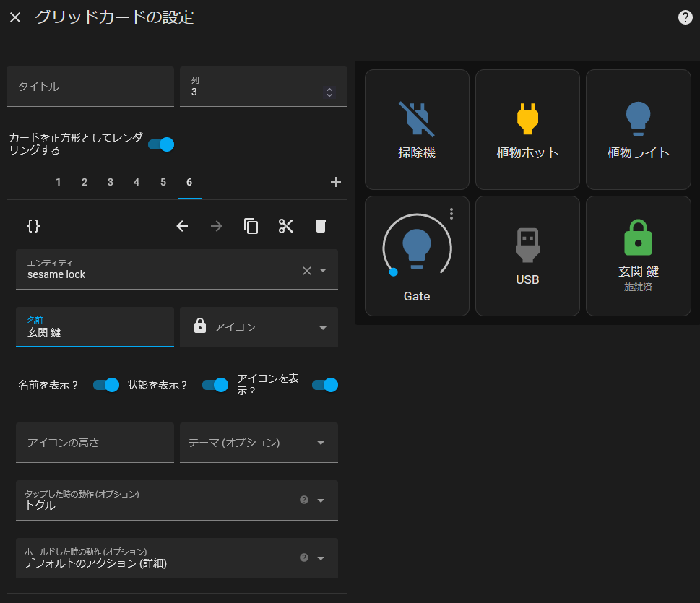Click the 掃除機 plug-off icon in preview
The height and width of the screenshot is (603, 700).
[417, 118]
